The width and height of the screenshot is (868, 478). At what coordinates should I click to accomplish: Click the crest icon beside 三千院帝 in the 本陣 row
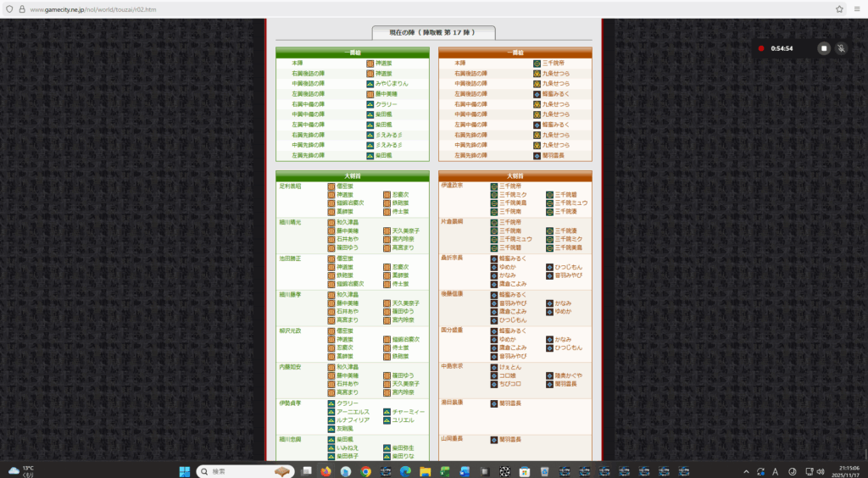[x=537, y=63]
